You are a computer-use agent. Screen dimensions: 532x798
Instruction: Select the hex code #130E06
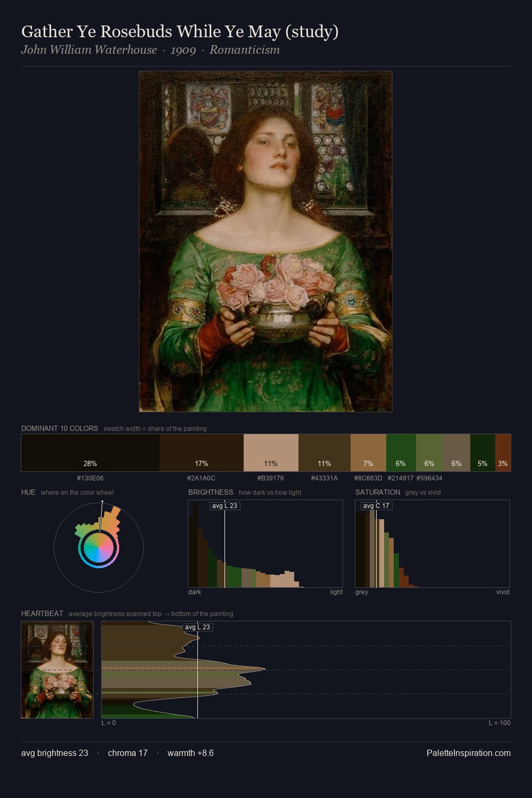coord(90,478)
